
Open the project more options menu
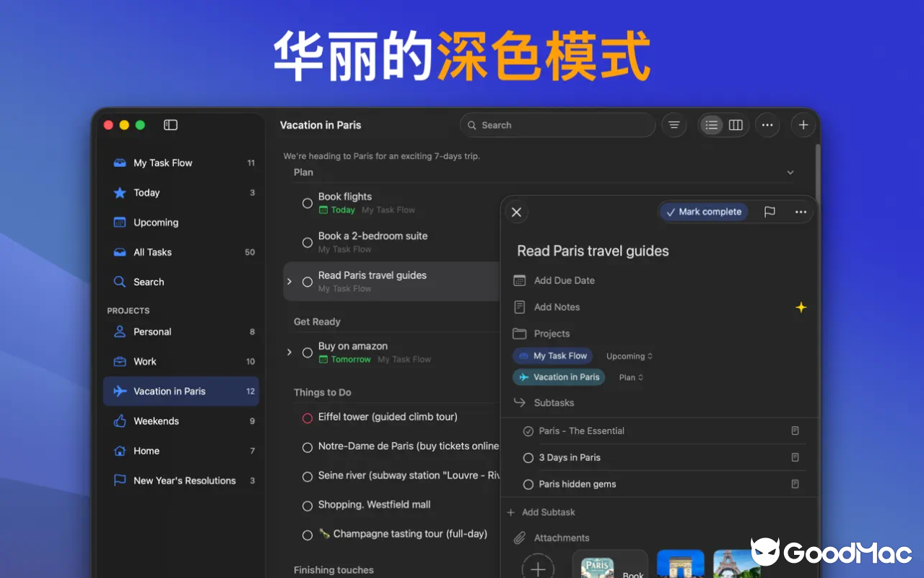pos(767,125)
